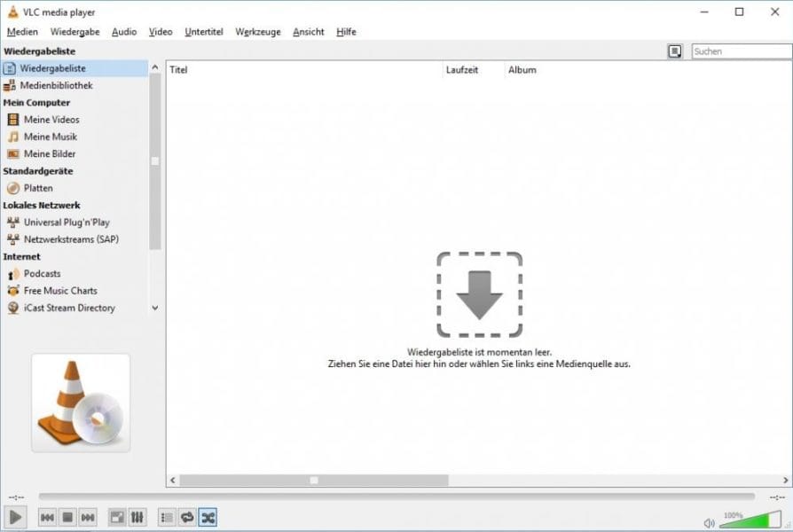Image resolution: width=793 pixels, height=532 pixels.
Task: Click the Podcasts icon
Action: point(13,274)
